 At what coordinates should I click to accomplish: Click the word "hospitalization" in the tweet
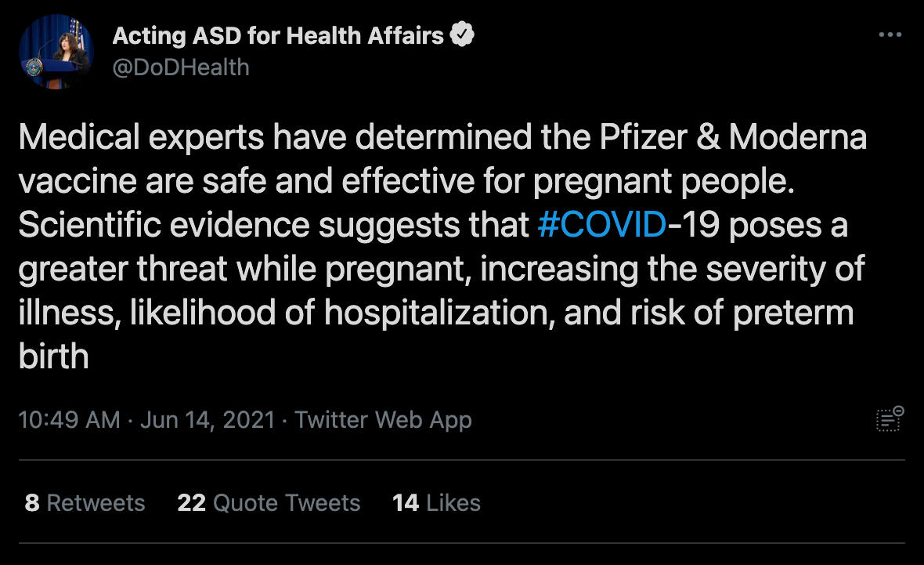click(436, 313)
